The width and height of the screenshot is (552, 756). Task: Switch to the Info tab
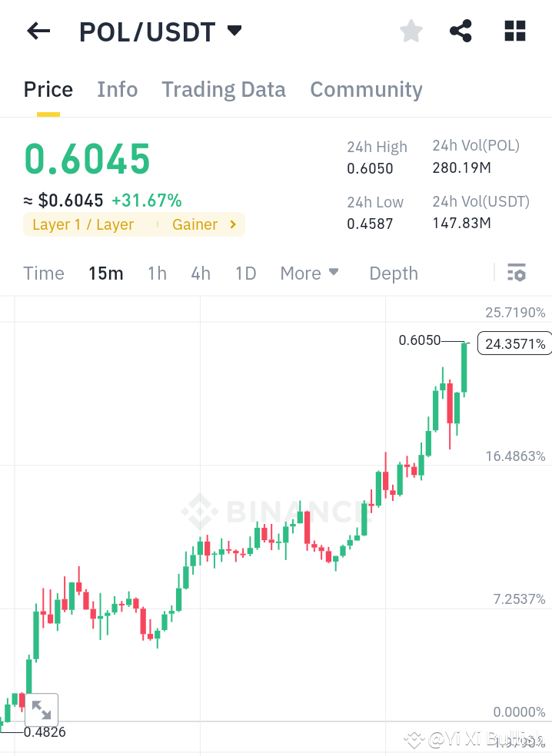point(117,89)
